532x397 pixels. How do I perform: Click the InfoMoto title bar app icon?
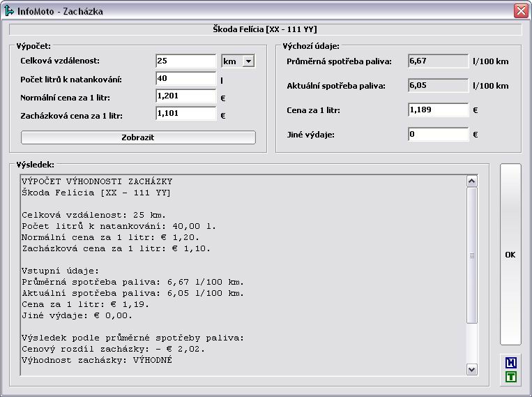(9, 11)
